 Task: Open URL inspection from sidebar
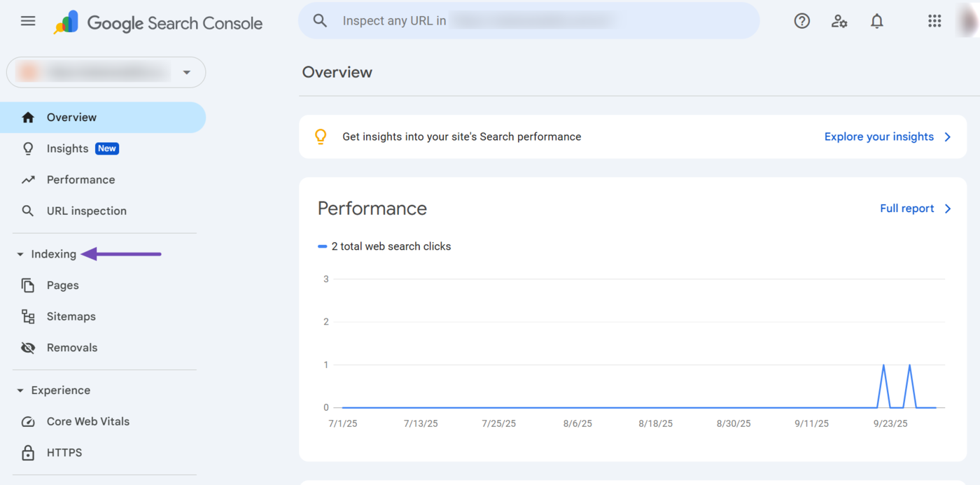coord(86,211)
